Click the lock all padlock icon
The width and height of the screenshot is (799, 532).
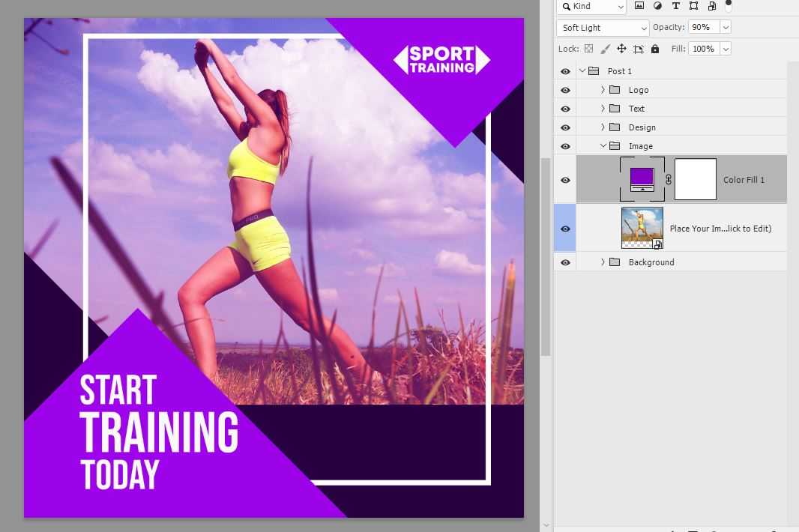click(x=655, y=49)
